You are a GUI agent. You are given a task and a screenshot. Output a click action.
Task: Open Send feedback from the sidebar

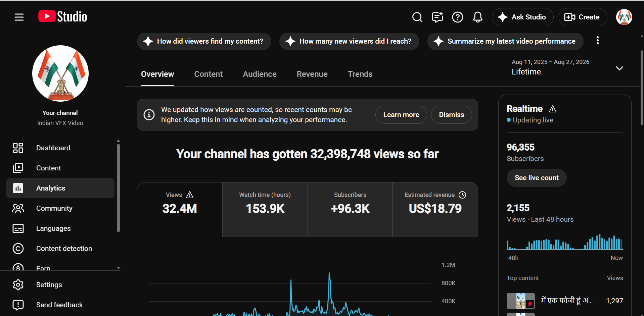[60, 305]
